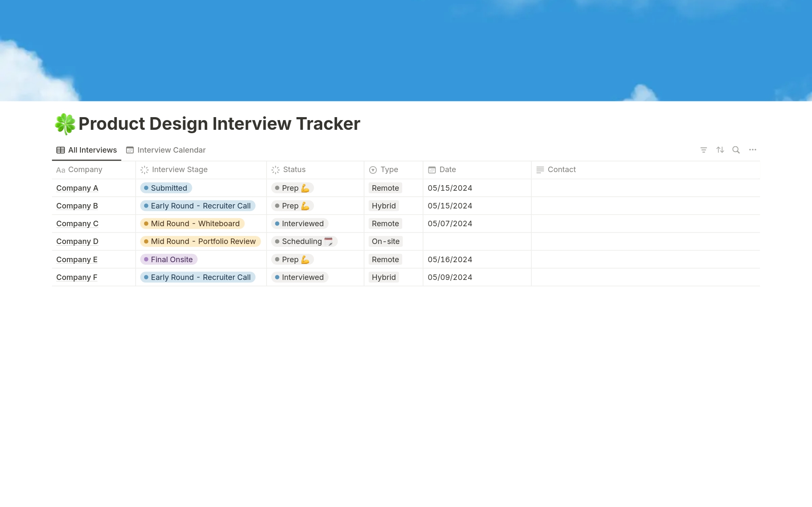Screen dimensions: 812x507
Task: Click the calendar icon in the Date column header
Action: (x=432, y=170)
